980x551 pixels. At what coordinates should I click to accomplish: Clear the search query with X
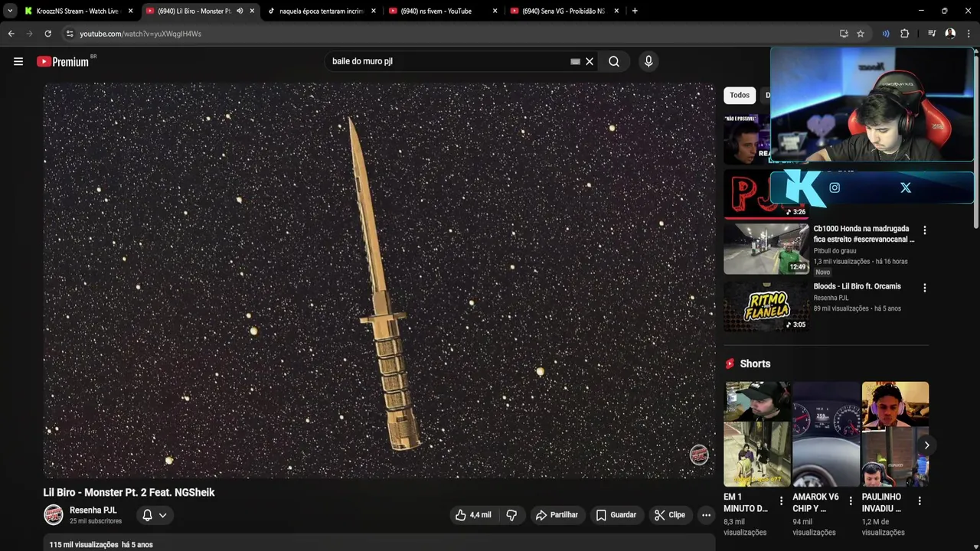[x=590, y=61]
